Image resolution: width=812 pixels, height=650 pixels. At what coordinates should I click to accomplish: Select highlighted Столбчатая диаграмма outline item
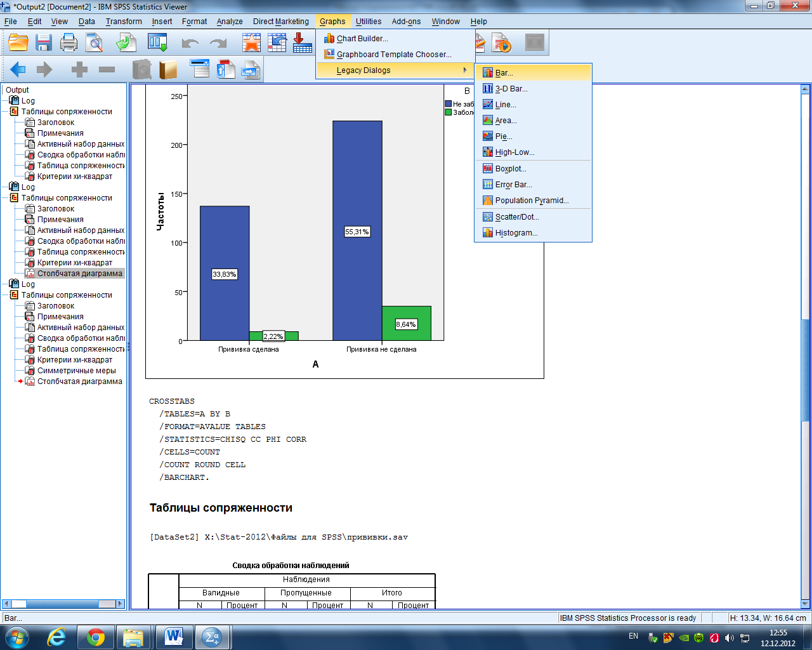click(80, 274)
